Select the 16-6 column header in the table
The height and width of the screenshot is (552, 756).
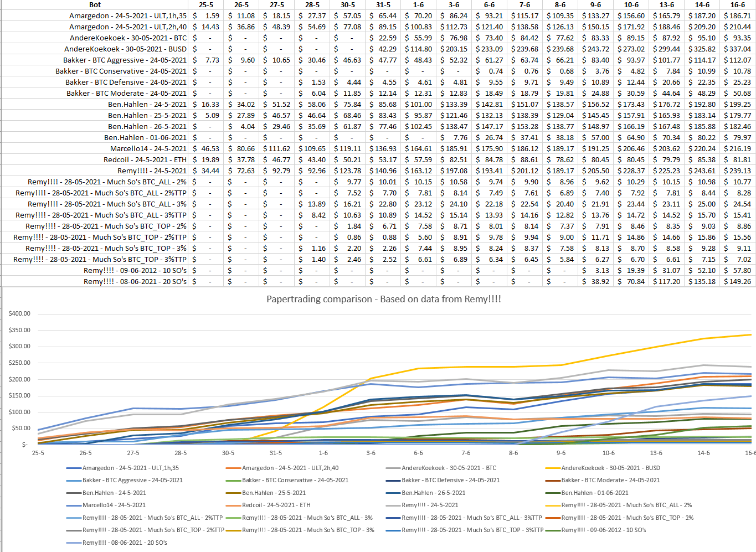pyautogui.click(x=738, y=5)
